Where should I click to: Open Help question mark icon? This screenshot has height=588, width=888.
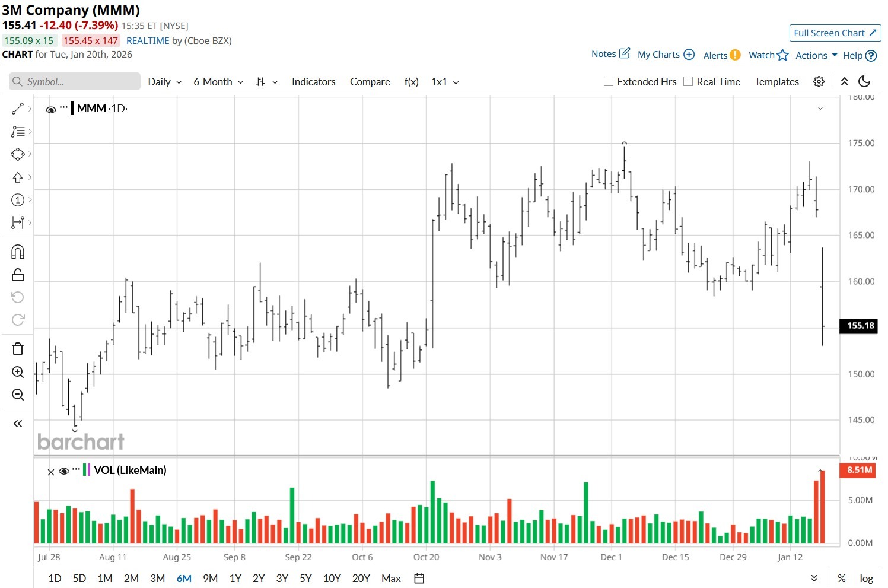tap(871, 55)
